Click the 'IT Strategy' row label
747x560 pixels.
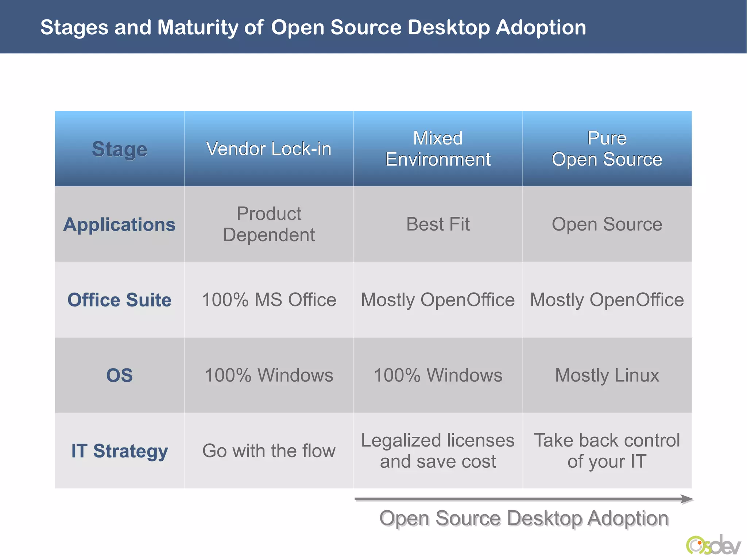[x=120, y=451]
